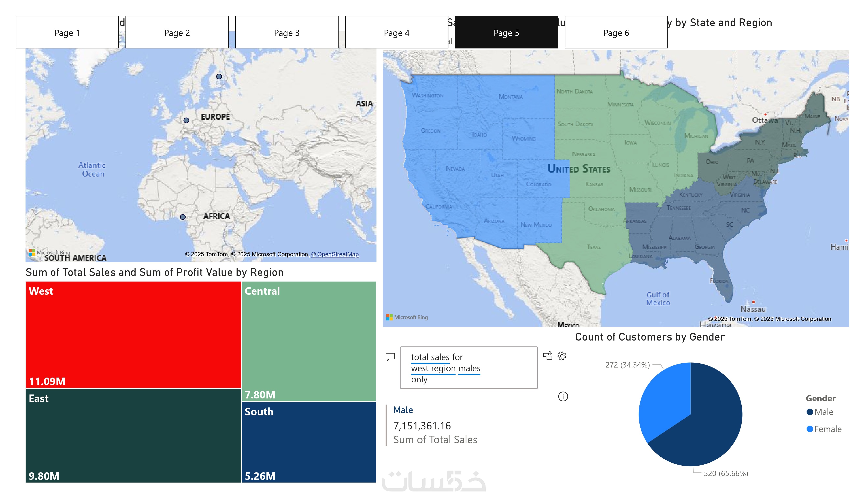Toggle Female in the Gender legend

click(827, 429)
